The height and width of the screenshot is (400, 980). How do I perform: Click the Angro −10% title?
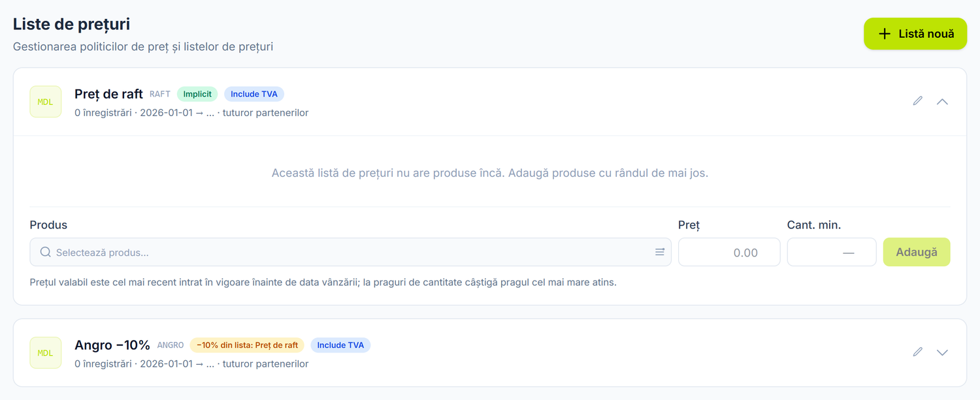pos(112,345)
